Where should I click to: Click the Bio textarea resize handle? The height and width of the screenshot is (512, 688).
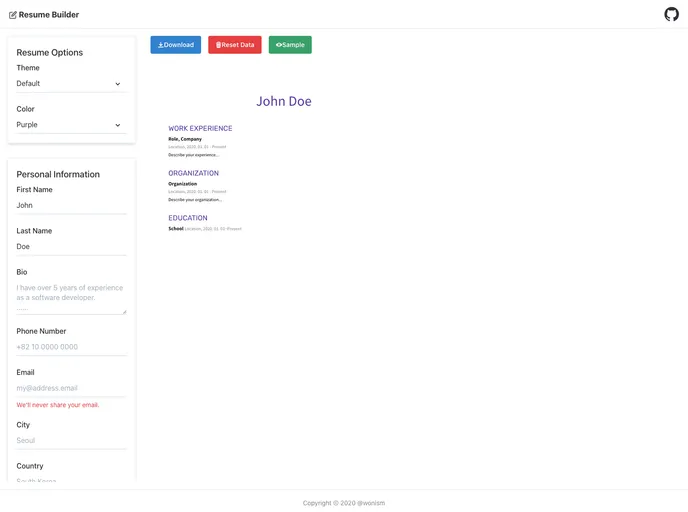point(125,312)
